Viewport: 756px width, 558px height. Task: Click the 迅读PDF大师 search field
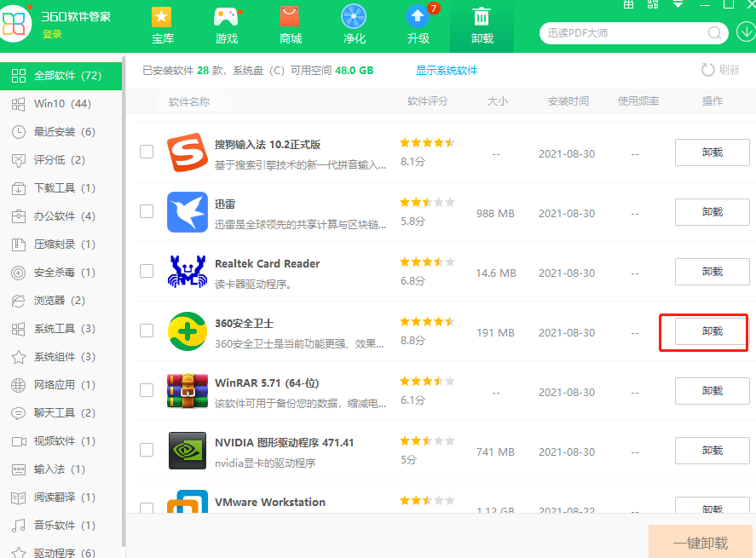(x=633, y=33)
